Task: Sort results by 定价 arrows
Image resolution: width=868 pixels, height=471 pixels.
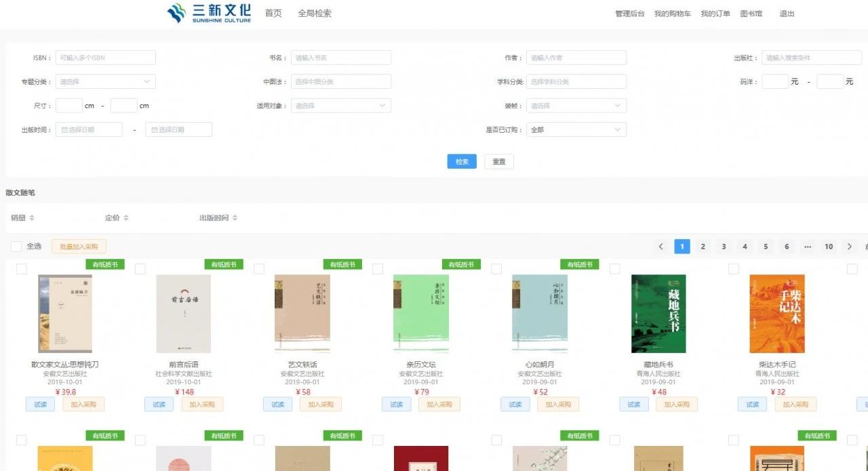Action: click(126, 218)
